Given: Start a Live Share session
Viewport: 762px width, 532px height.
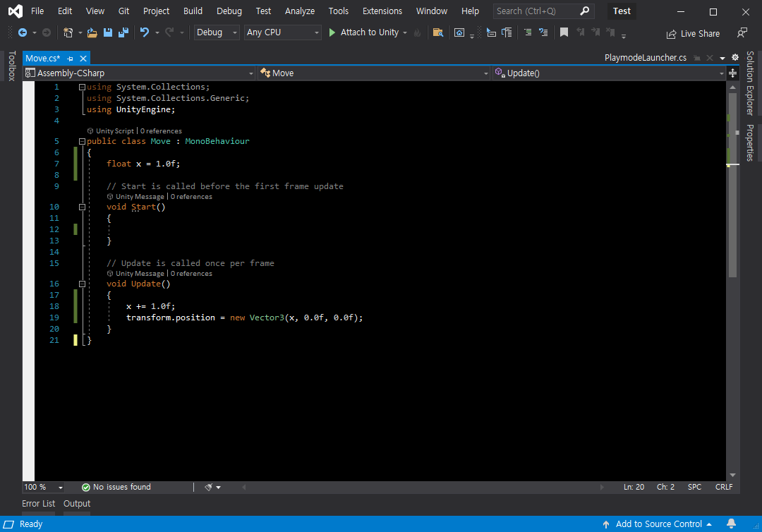Looking at the screenshot, I should point(693,34).
